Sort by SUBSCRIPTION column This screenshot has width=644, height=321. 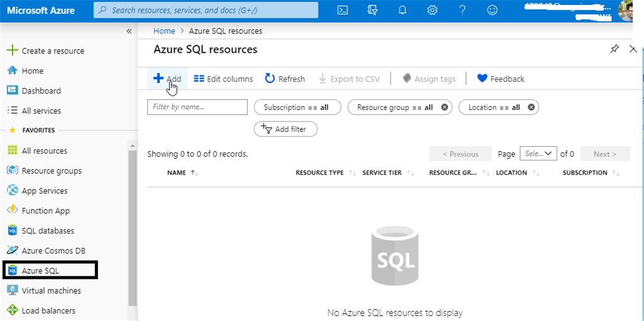tap(591, 173)
